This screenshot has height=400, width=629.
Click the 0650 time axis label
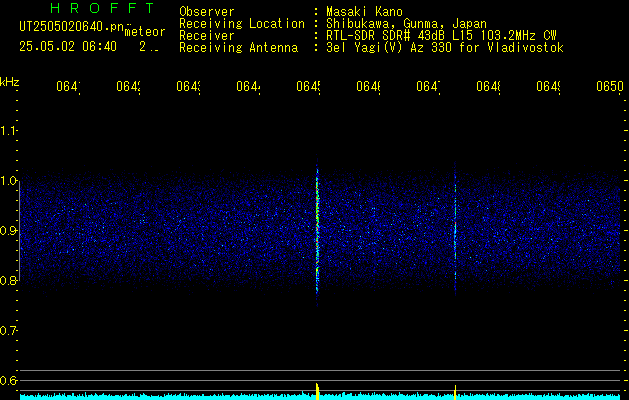tap(610, 87)
